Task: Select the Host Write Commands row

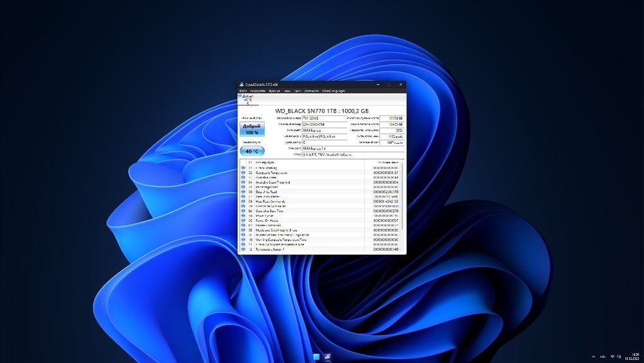Action: 320,206
